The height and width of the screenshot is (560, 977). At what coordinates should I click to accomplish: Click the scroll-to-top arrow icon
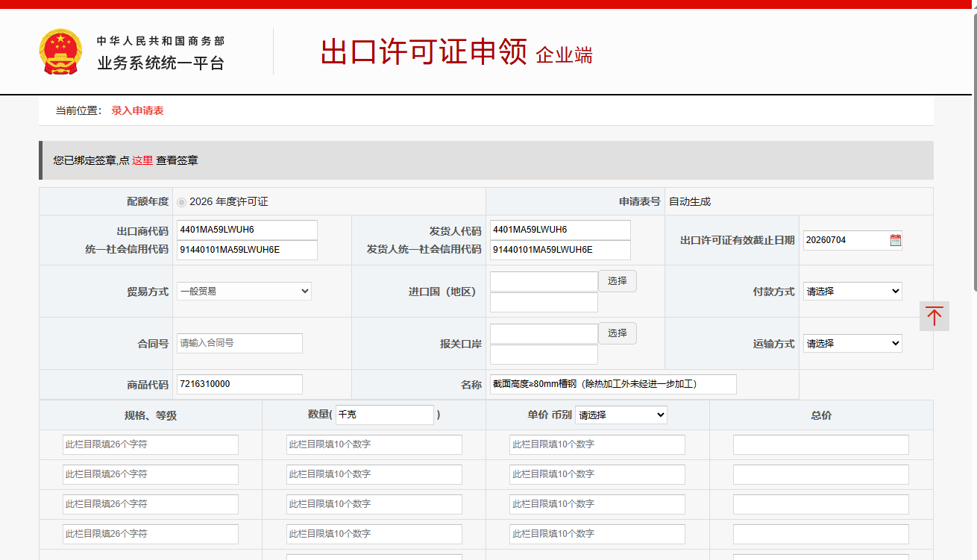click(934, 316)
